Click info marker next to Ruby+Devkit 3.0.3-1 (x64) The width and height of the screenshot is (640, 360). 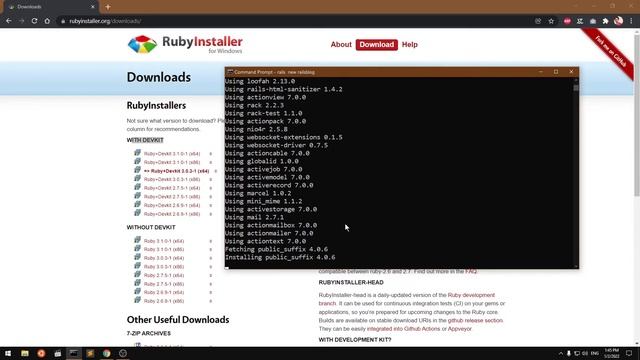216,171
